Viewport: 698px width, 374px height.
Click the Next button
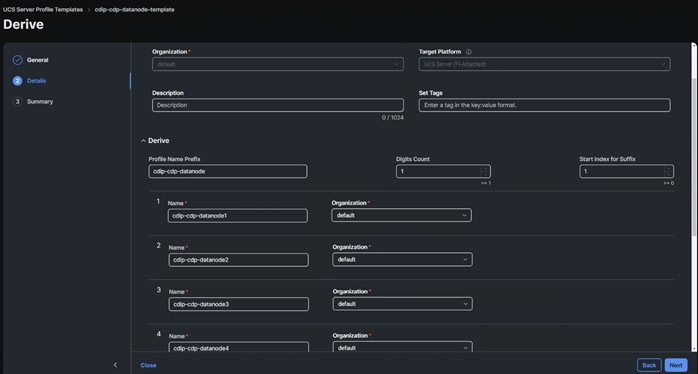(676, 365)
